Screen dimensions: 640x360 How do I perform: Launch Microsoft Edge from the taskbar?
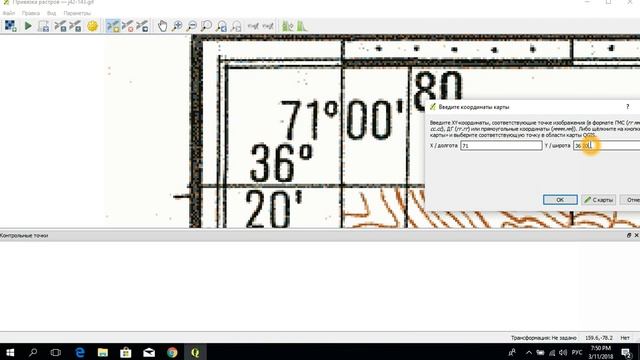coord(80,352)
